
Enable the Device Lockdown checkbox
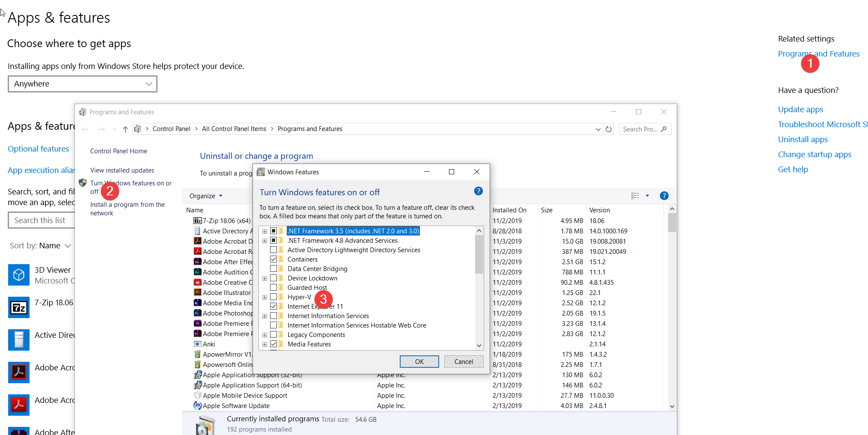click(273, 278)
